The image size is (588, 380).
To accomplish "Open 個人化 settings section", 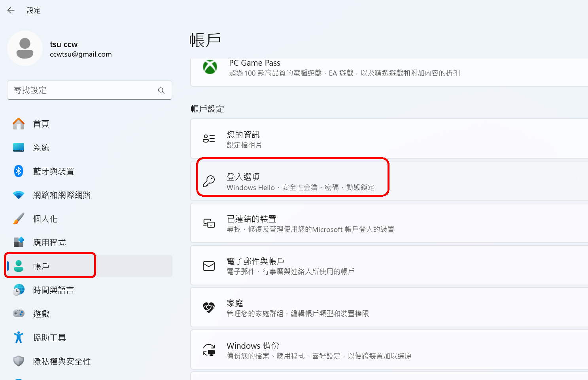I will 45,219.
